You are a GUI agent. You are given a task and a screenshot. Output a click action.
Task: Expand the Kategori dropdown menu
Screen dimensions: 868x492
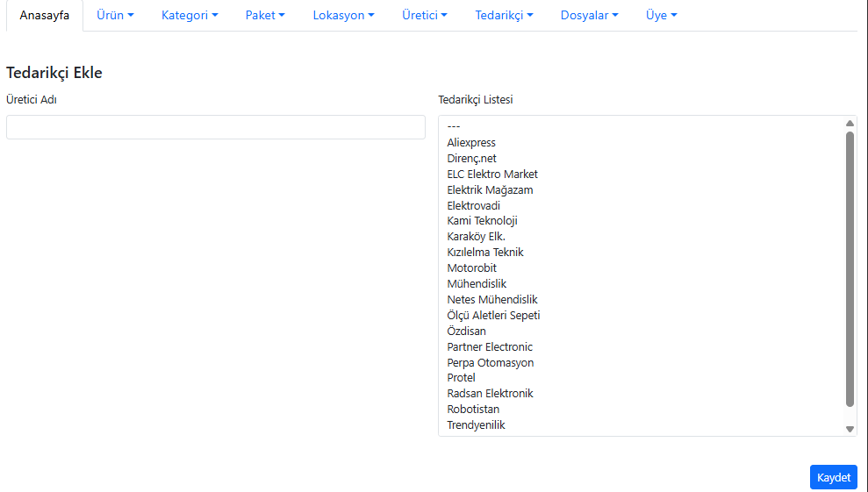tap(190, 16)
